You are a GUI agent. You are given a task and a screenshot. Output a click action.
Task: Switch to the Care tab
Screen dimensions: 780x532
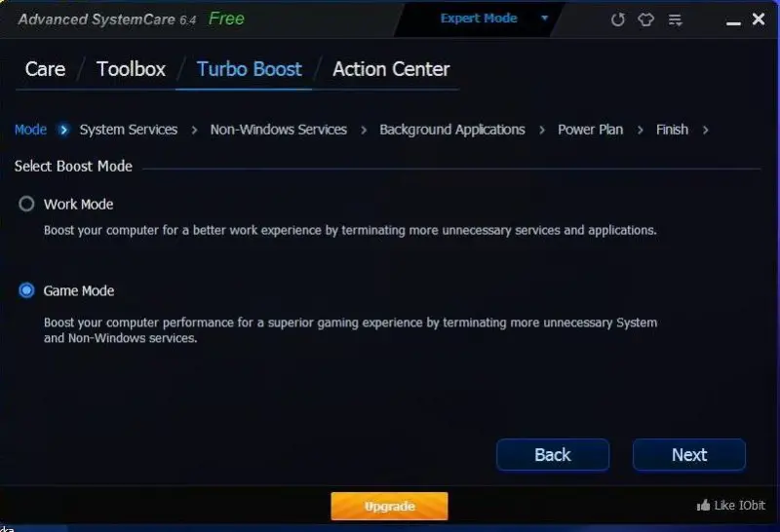pos(45,69)
